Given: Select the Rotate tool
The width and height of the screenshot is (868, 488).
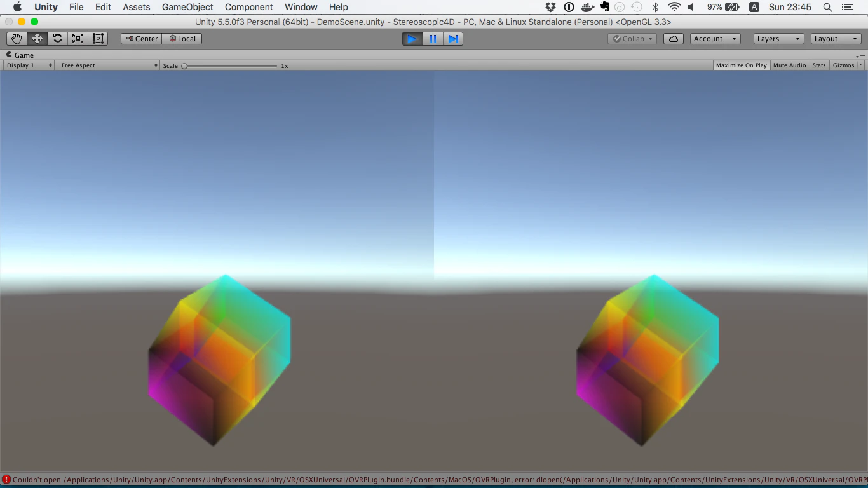Looking at the screenshot, I should [x=57, y=39].
